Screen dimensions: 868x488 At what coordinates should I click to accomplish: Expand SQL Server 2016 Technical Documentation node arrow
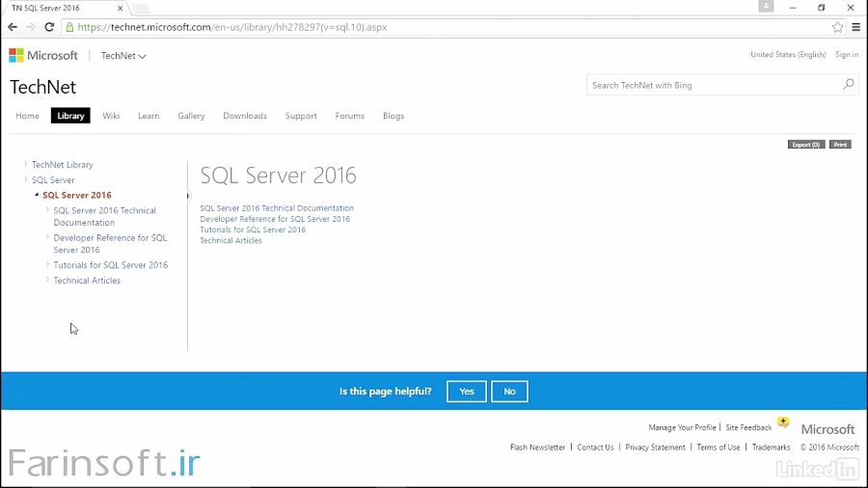(47, 209)
